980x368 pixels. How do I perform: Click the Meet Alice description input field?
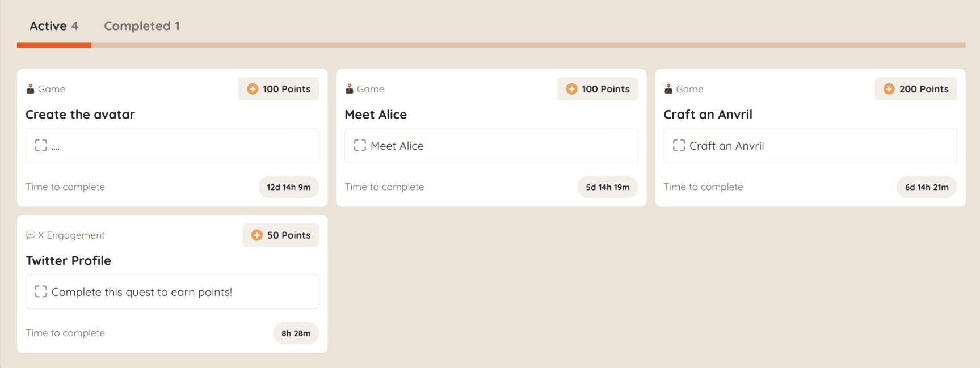point(491,146)
